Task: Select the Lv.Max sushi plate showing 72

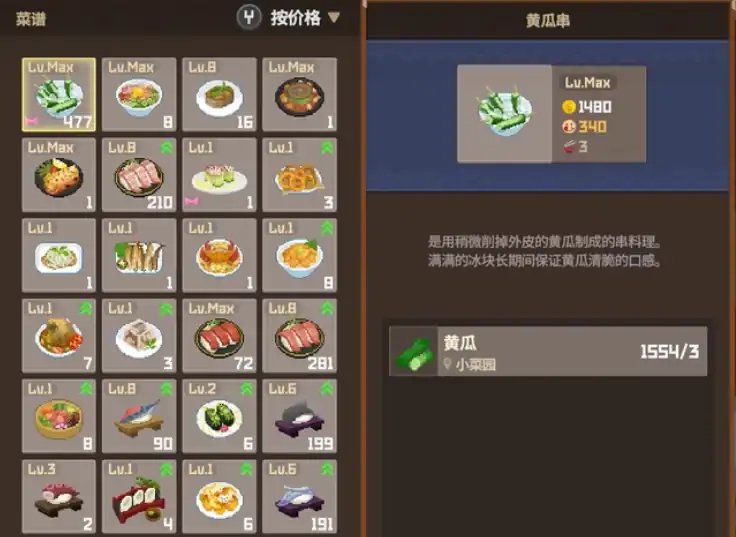Action: point(219,335)
